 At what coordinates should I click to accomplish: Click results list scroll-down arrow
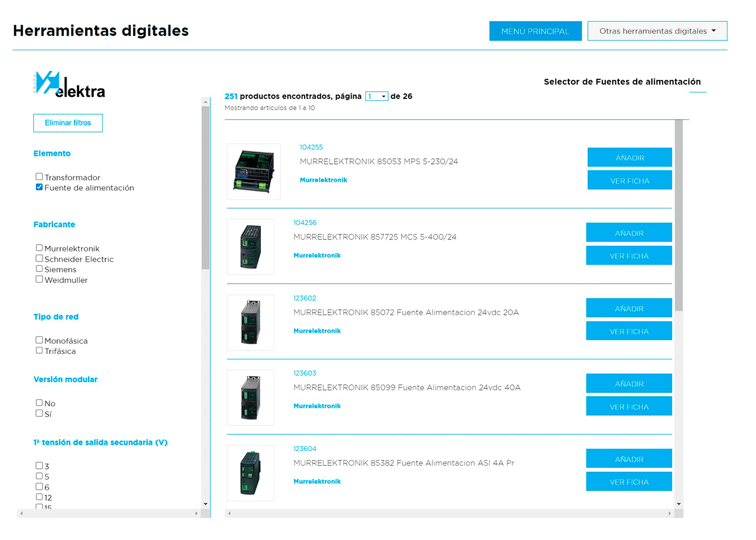[679, 504]
